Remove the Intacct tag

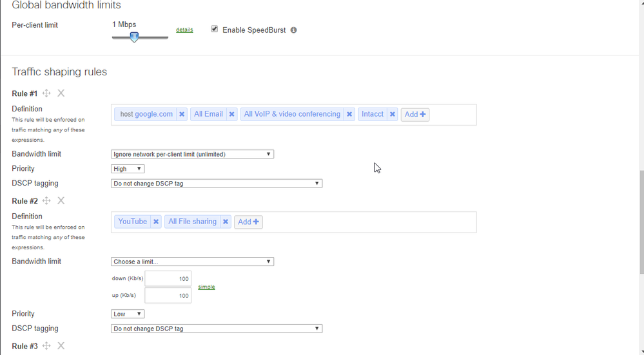392,115
